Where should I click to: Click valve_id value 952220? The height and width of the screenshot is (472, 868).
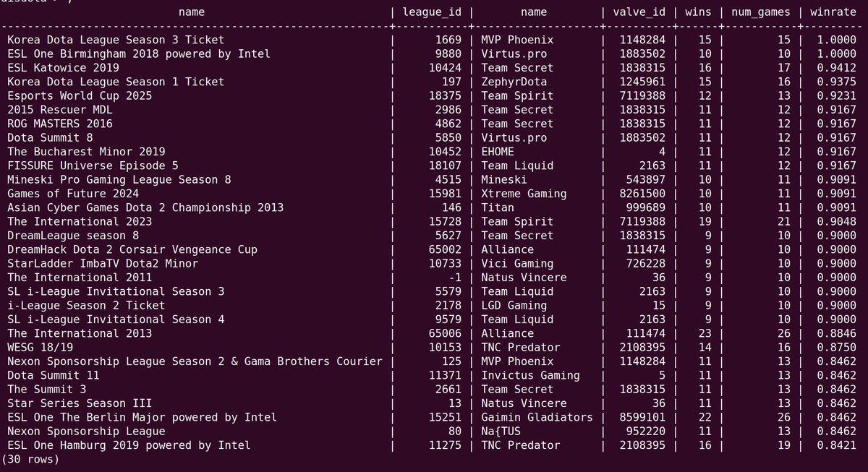click(645, 432)
